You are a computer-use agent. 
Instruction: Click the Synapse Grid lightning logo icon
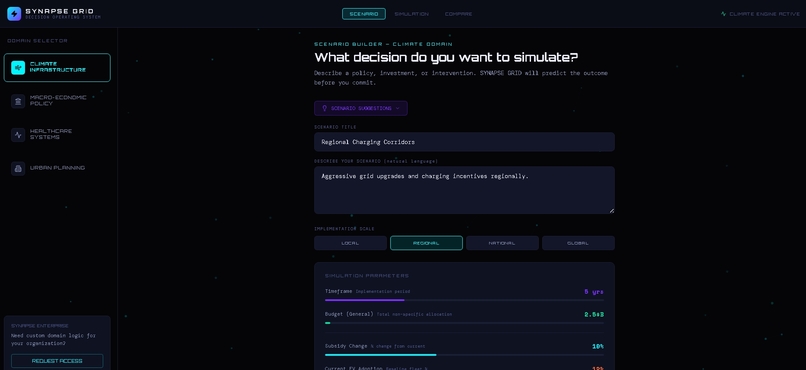[14, 14]
